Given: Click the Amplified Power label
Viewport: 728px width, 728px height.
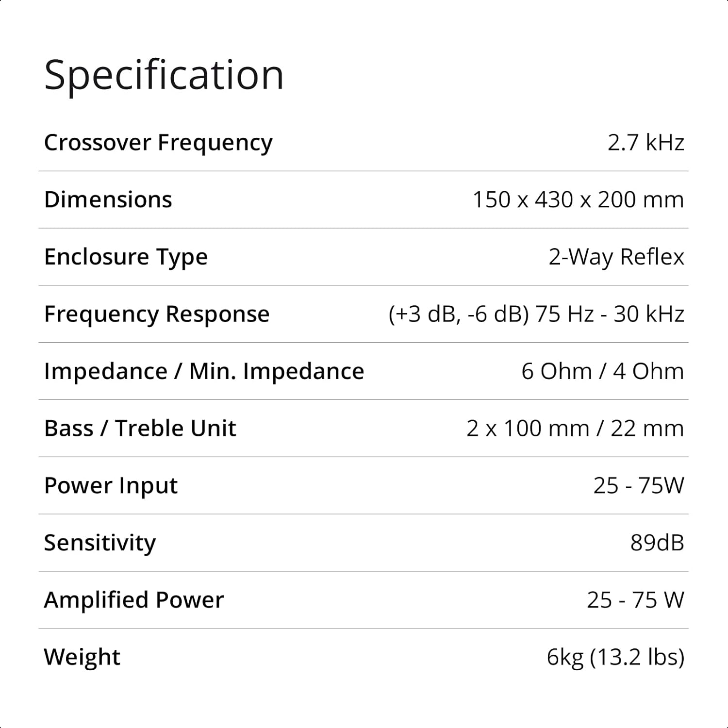Looking at the screenshot, I should tap(134, 600).
